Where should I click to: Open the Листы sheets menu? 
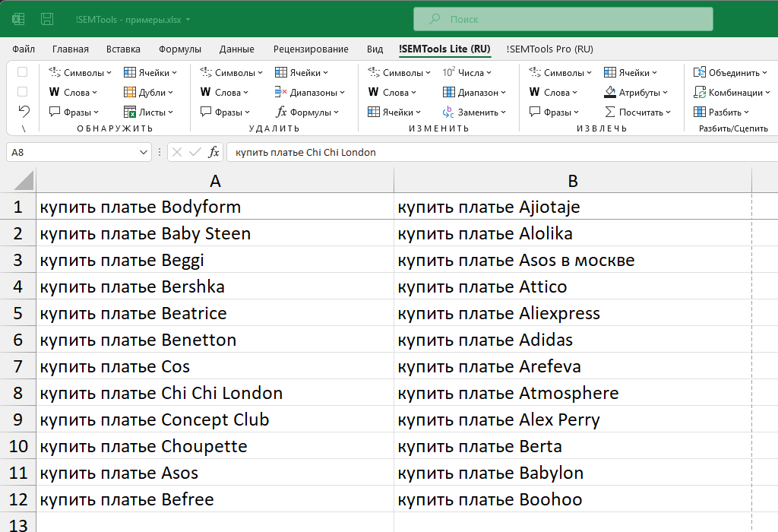point(148,112)
